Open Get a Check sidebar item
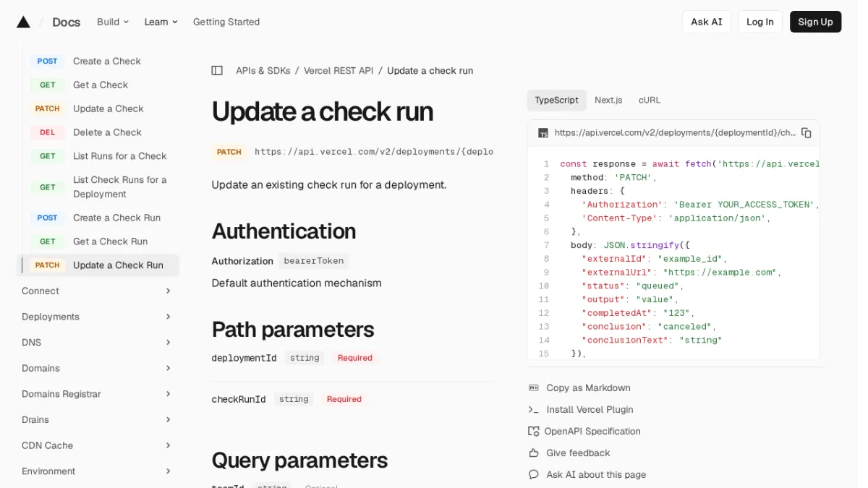This screenshot has height=488, width=868. pyautogui.click(x=101, y=85)
